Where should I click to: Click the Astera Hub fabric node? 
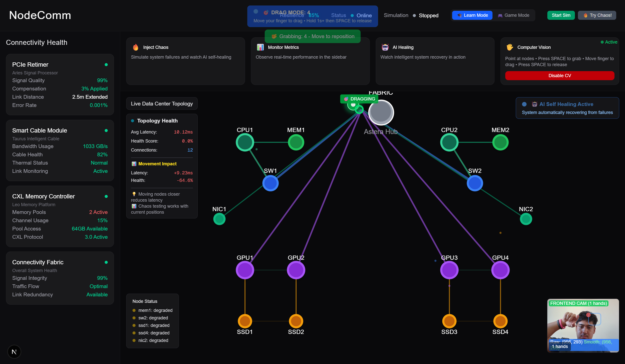tap(381, 112)
